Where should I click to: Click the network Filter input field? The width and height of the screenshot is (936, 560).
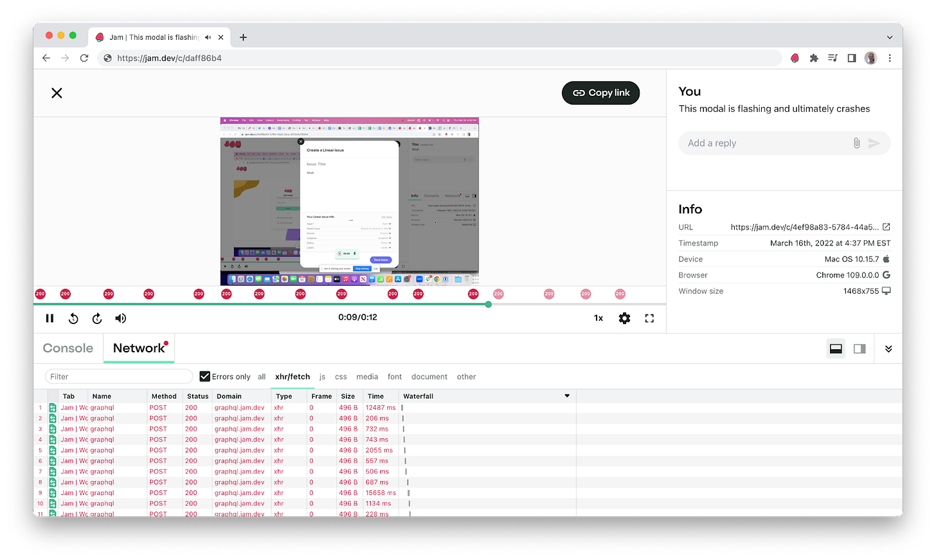[119, 377]
